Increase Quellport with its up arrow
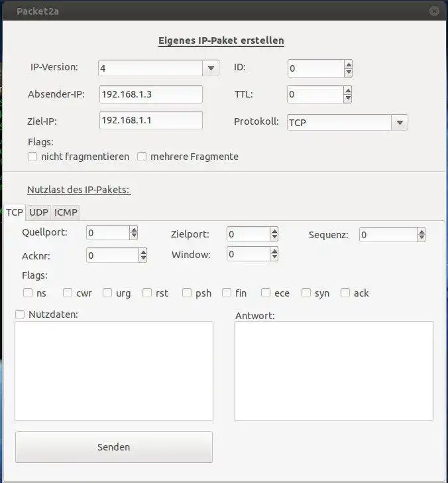This screenshot has width=448, height=483. 134,230
